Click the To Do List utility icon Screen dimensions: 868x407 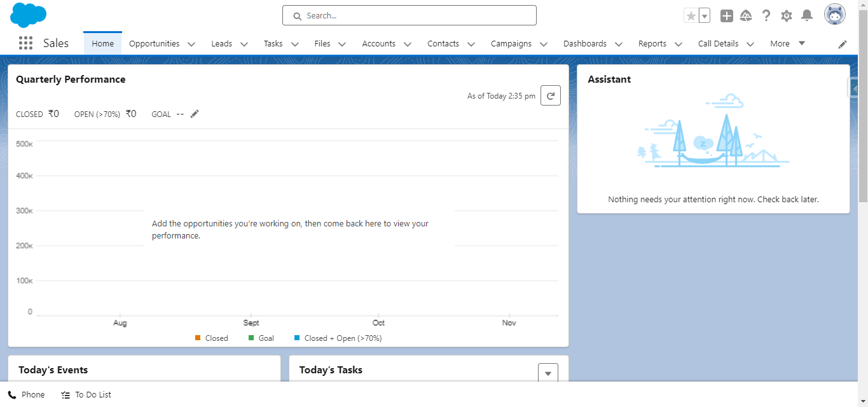tap(65, 395)
